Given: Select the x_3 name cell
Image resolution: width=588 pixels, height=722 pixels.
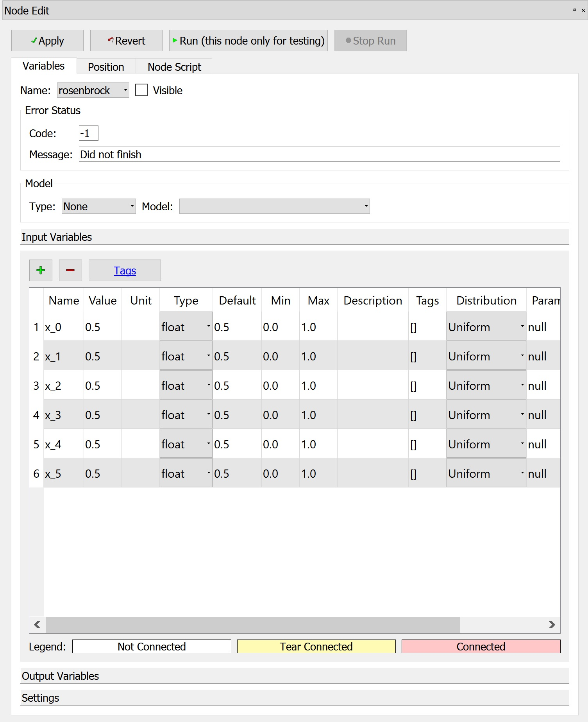Looking at the screenshot, I should pyautogui.click(x=64, y=414).
